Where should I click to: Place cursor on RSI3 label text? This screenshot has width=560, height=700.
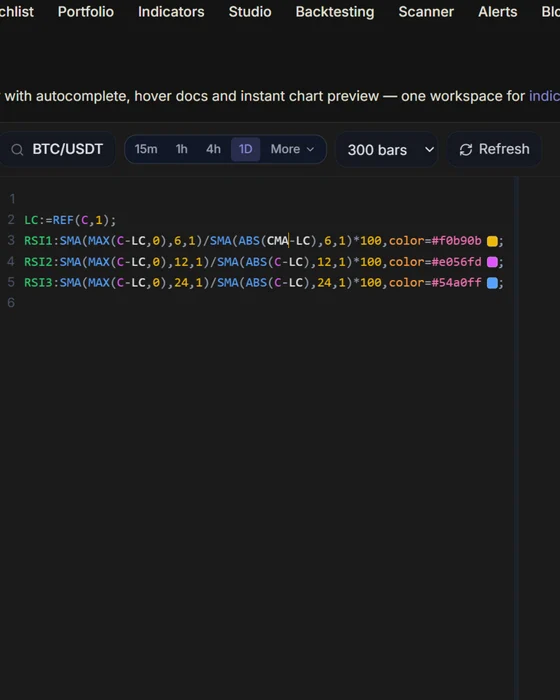(x=38, y=283)
